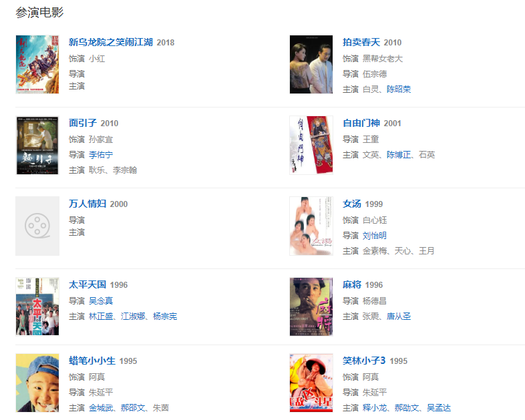Click the 蜡笔小小生 poster thumbnail

[37, 383]
